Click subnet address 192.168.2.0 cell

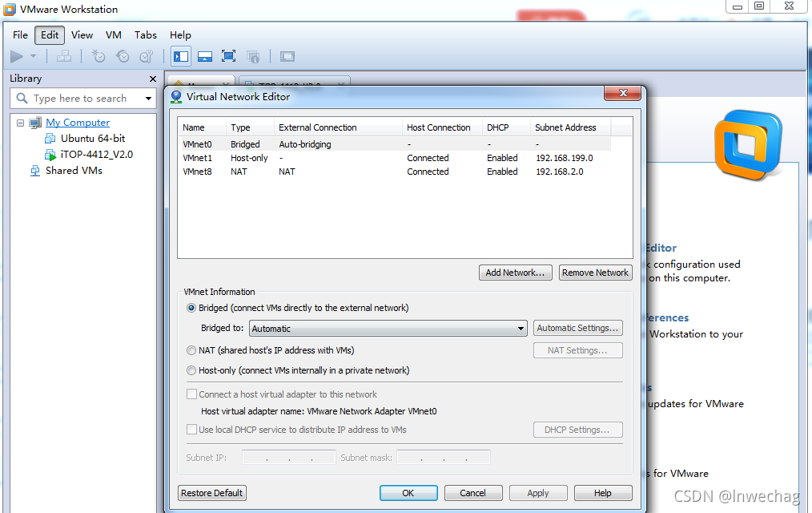[x=559, y=172]
